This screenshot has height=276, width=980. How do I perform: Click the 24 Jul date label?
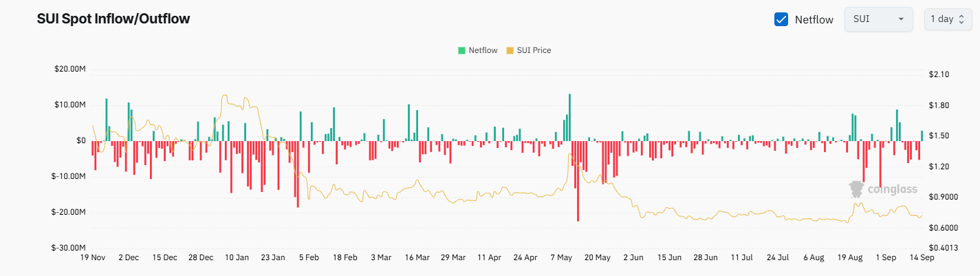(777, 257)
